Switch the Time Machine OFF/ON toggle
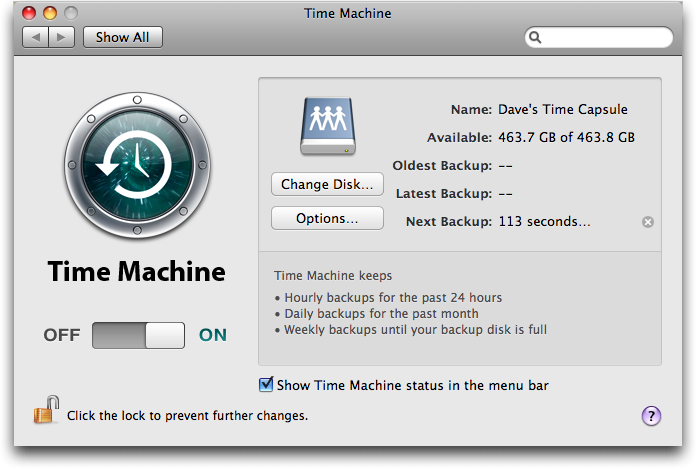696x469 pixels. tap(138, 335)
